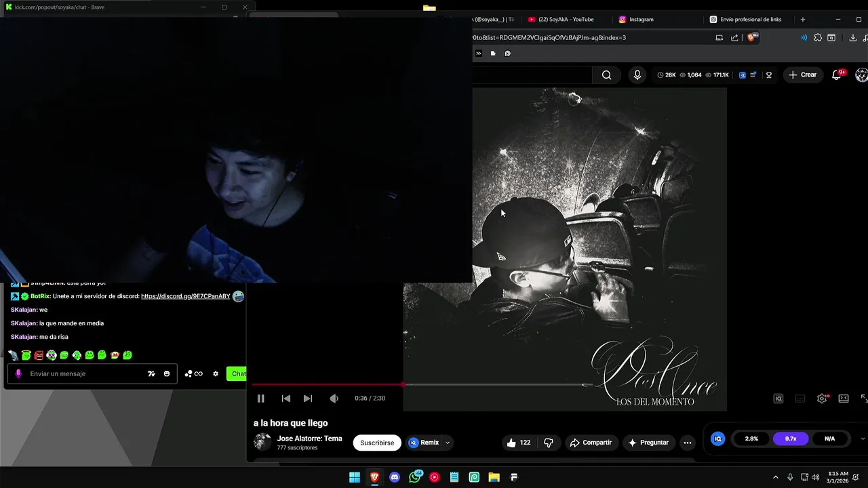
Task: Click the Brave Shields lion icon
Action: pos(751,38)
